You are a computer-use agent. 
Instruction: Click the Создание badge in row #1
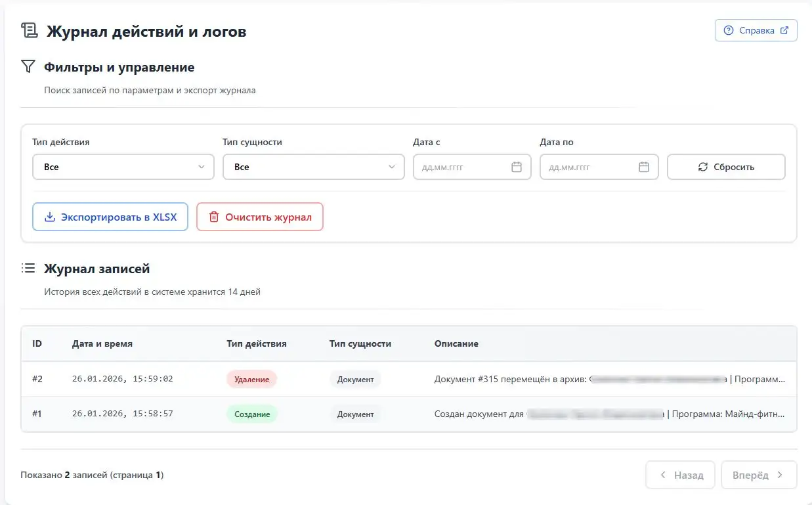coord(252,414)
